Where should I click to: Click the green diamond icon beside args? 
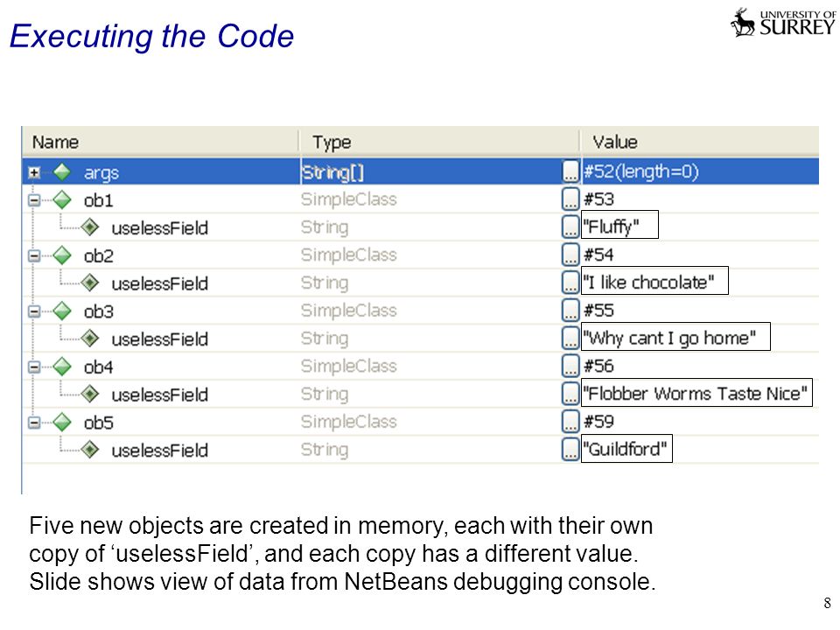tap(63, 172)
